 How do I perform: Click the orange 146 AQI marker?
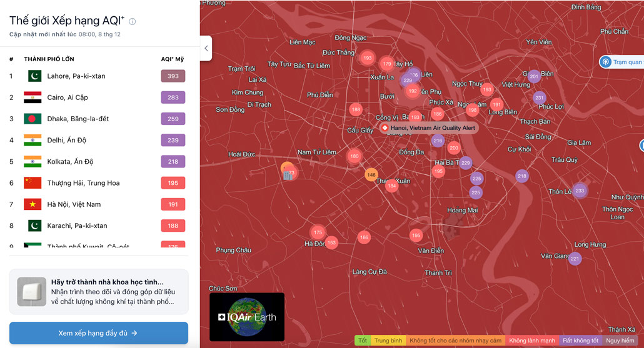coord(371,175)
